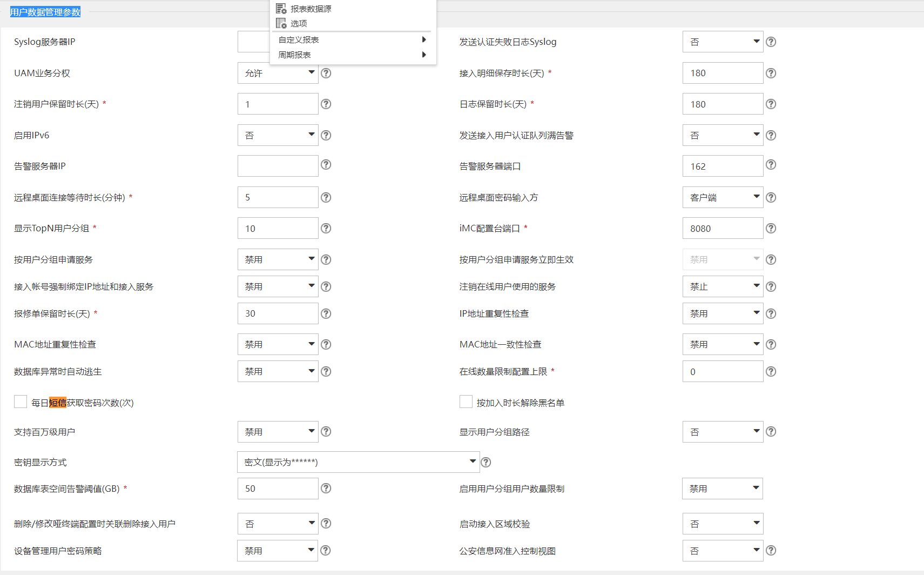Open 设备管理用户密码策略 dropdown
The height and width of the screenshot is (575, 924).
click(x=278, y=551)
